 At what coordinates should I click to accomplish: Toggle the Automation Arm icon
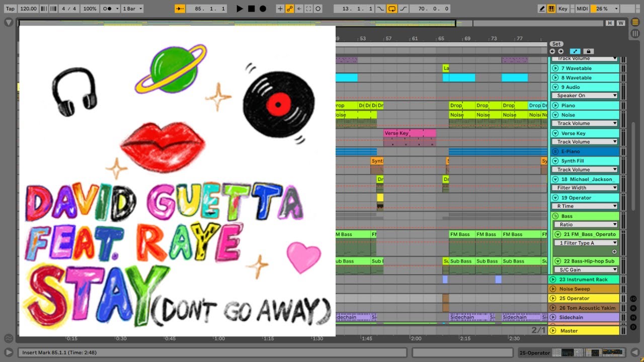(x=289, y=9)
